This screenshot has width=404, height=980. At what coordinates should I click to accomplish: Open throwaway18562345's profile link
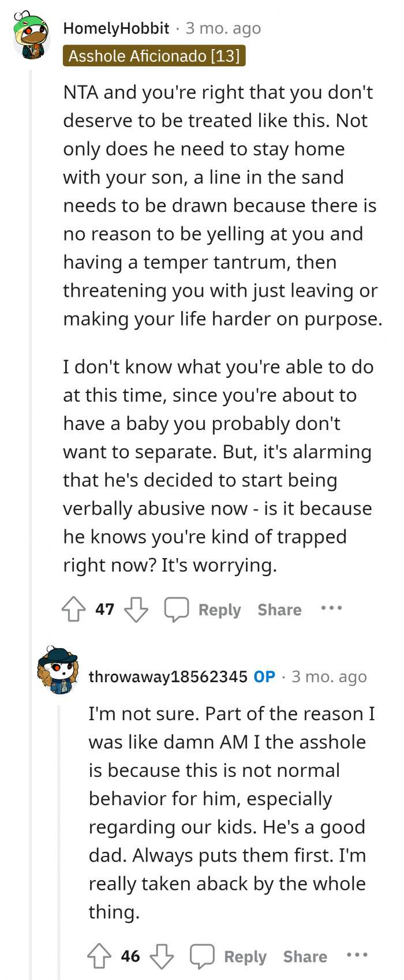pyautogui.click(x=167, y=676)
